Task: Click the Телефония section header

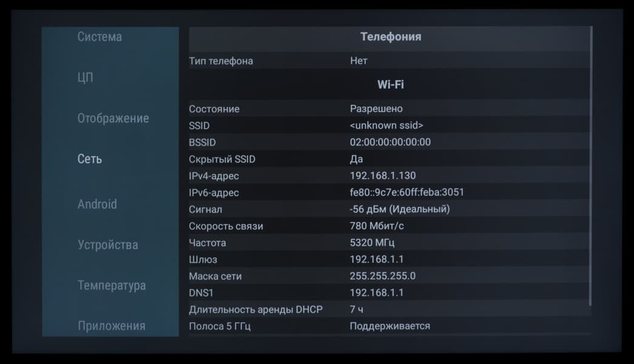Action: (x=390, y=37)
